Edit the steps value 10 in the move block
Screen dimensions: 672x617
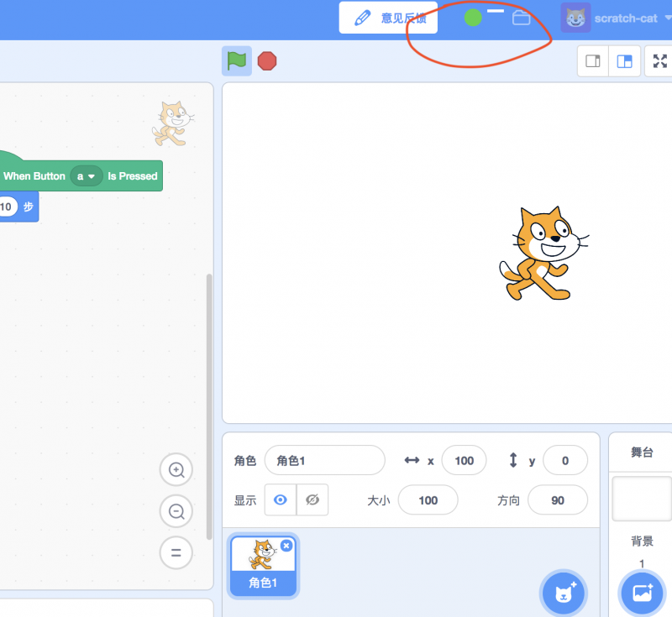point(7,207)
